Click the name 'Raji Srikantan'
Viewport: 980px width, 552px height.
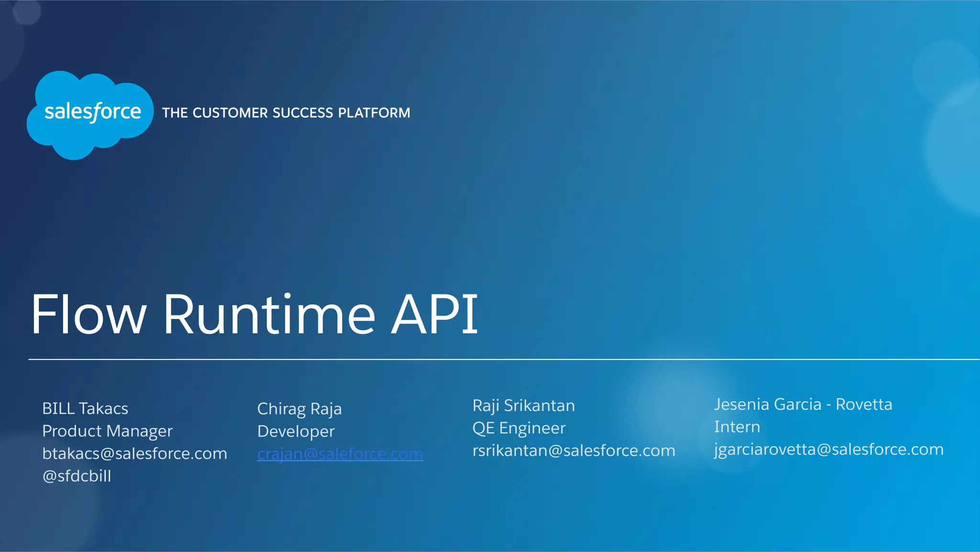coord(523,406)
